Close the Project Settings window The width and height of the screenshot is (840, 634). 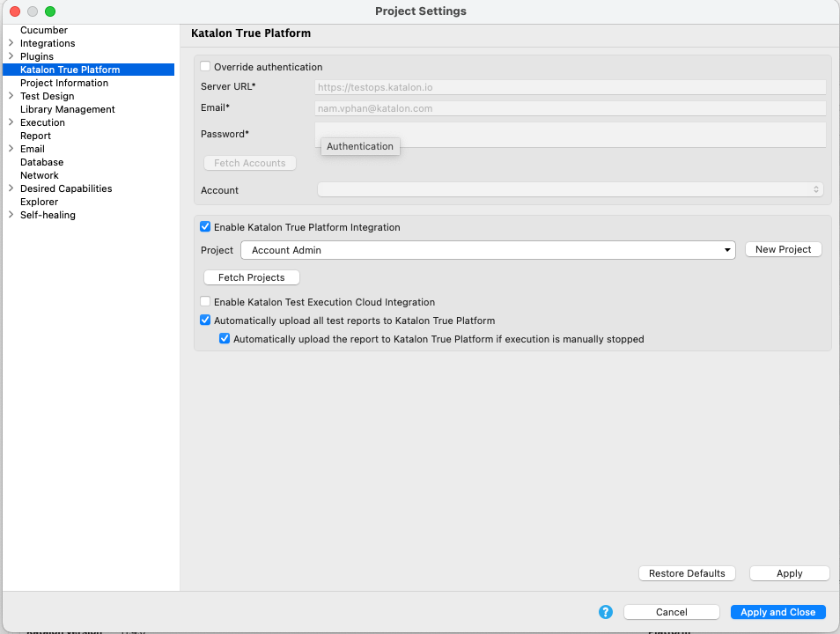[15, 11]
